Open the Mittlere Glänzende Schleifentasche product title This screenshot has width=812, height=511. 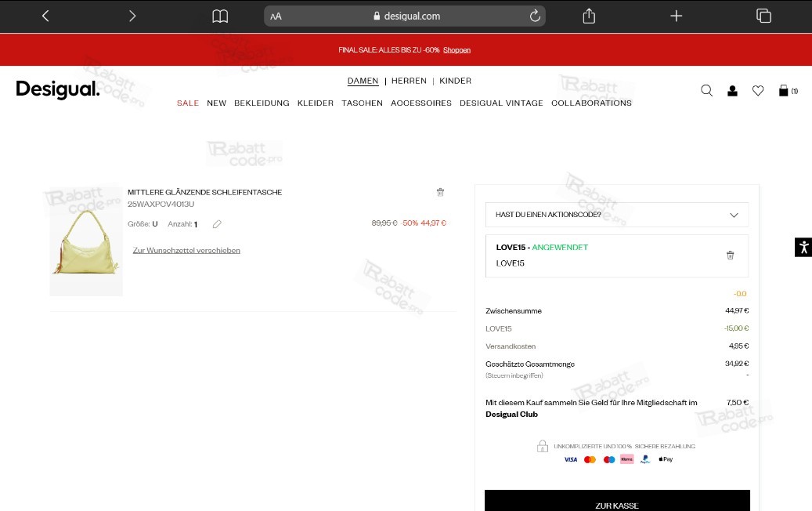coord(204,192)
